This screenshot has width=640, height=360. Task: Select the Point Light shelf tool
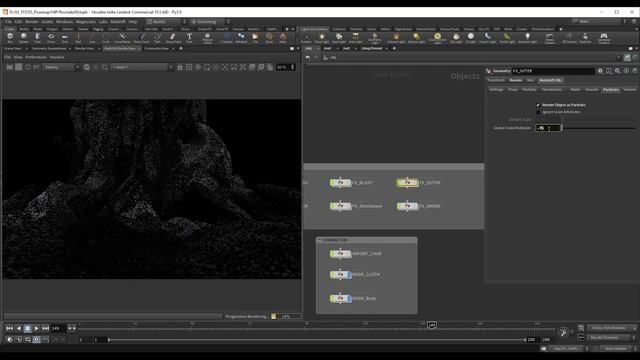click(322, 38)
